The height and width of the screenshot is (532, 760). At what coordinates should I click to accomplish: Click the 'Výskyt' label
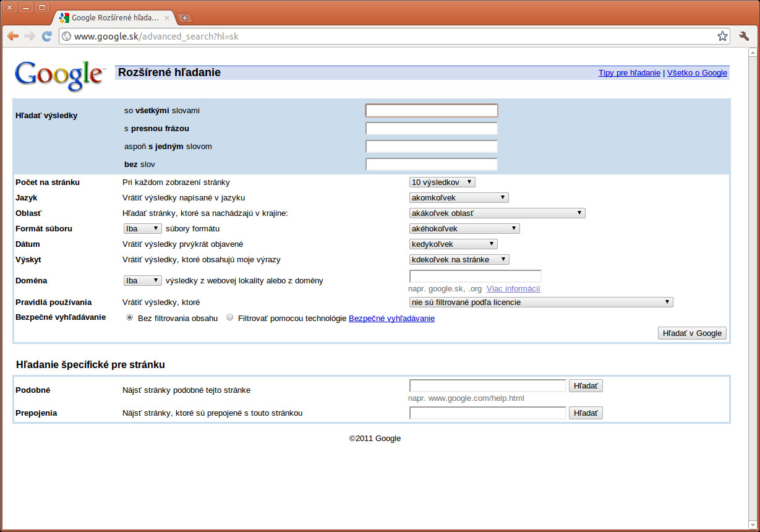pyautogui.click(x=28, y=260)
